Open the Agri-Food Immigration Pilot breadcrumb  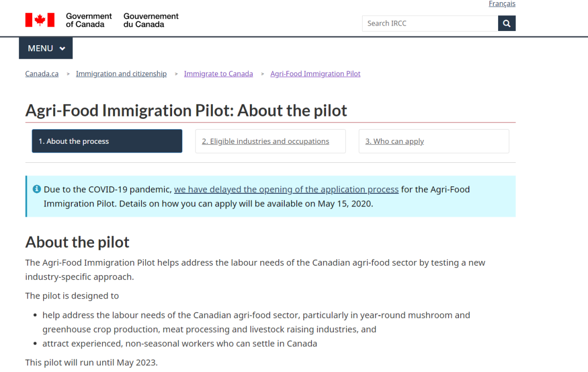pos(315,74)
